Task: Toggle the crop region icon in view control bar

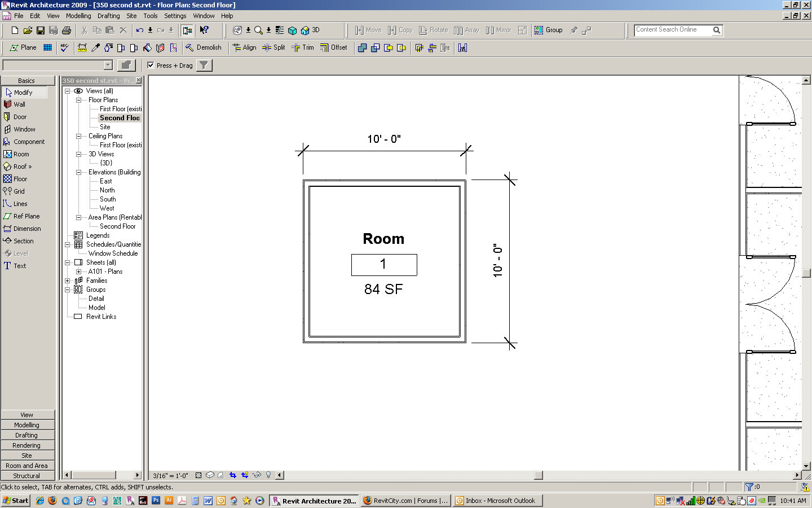Action: (233, 475)
